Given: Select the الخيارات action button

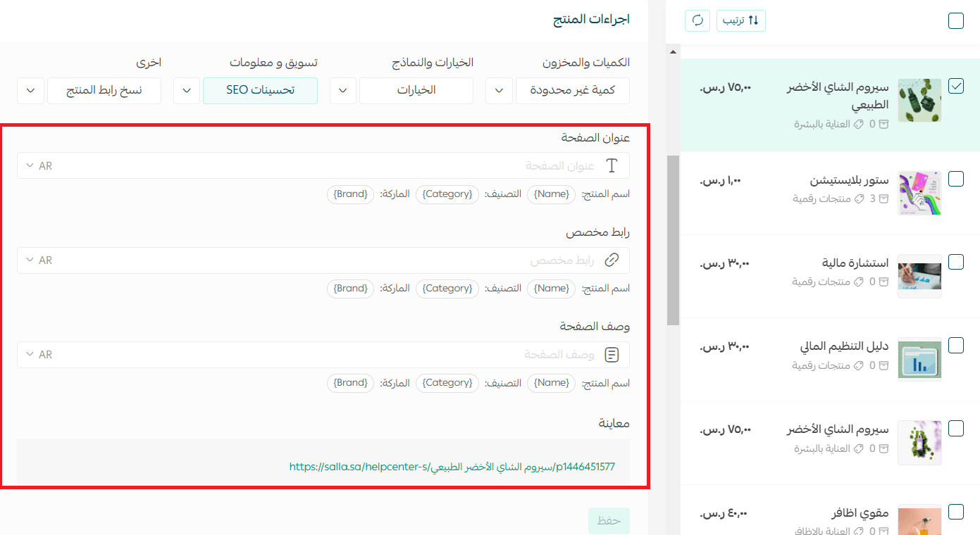Looking at the screenshot, I should 416,91.
